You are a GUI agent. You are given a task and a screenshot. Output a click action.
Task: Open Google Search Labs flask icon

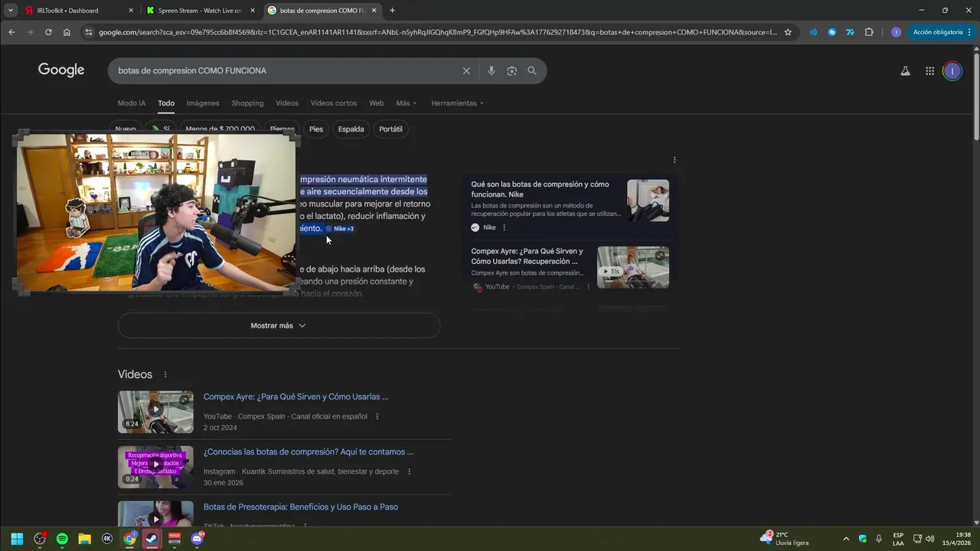click(x=905, y=71)
